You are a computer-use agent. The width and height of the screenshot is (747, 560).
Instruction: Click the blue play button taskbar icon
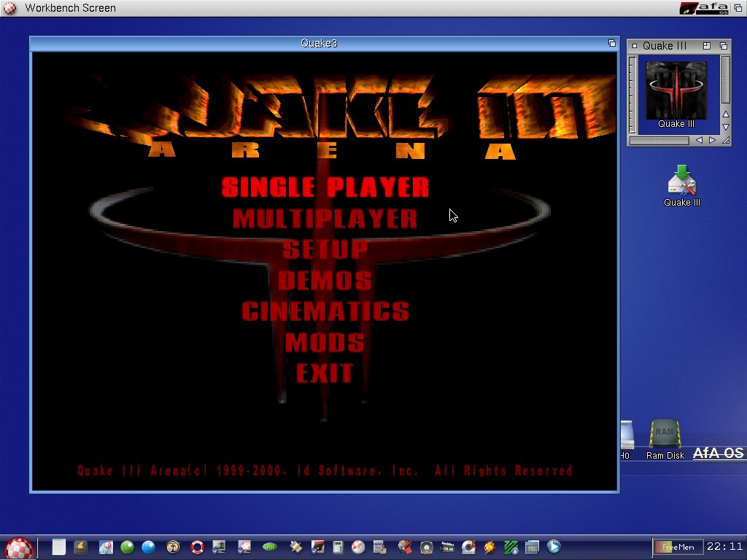pyautogui.click(x=554, y=546)
